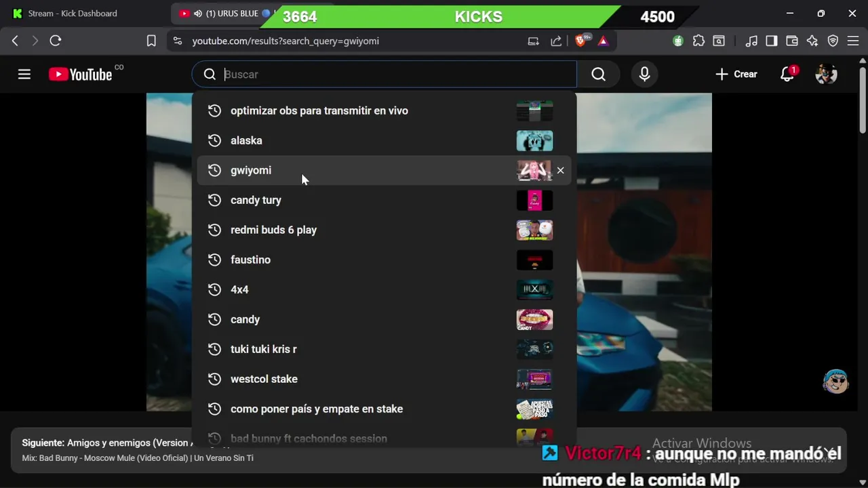Go to the YouTube home logo
868x488 pixels.
point(81,75)
